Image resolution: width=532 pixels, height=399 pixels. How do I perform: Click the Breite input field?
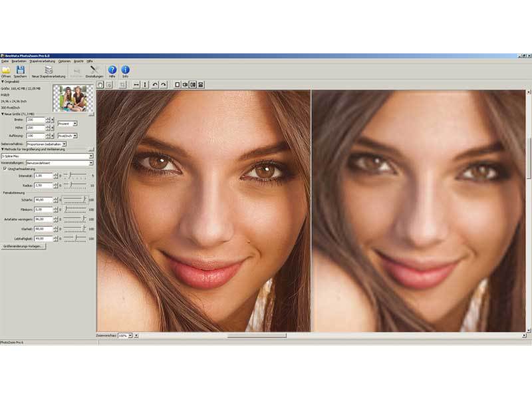(x=36, y=120)
